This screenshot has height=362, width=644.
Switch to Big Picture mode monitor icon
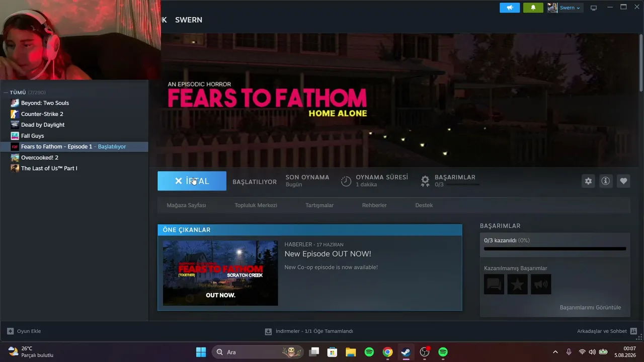(594, 8)
